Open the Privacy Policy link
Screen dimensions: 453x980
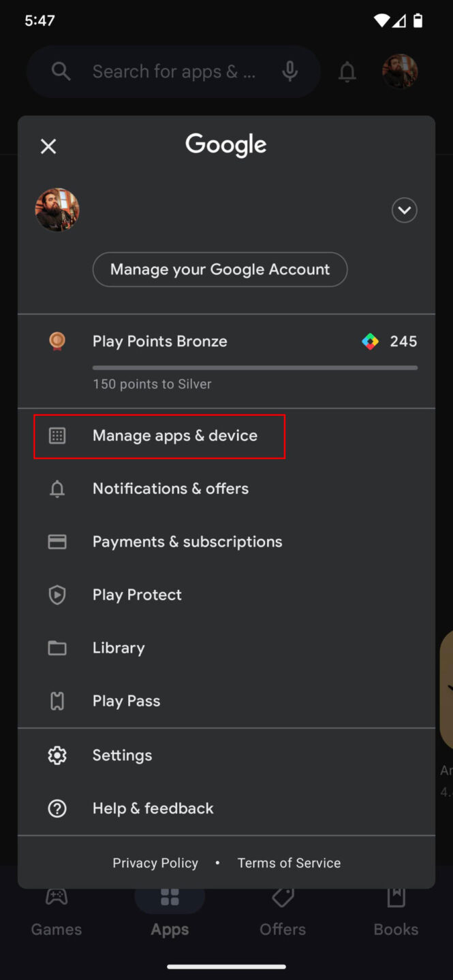[155, 862]
